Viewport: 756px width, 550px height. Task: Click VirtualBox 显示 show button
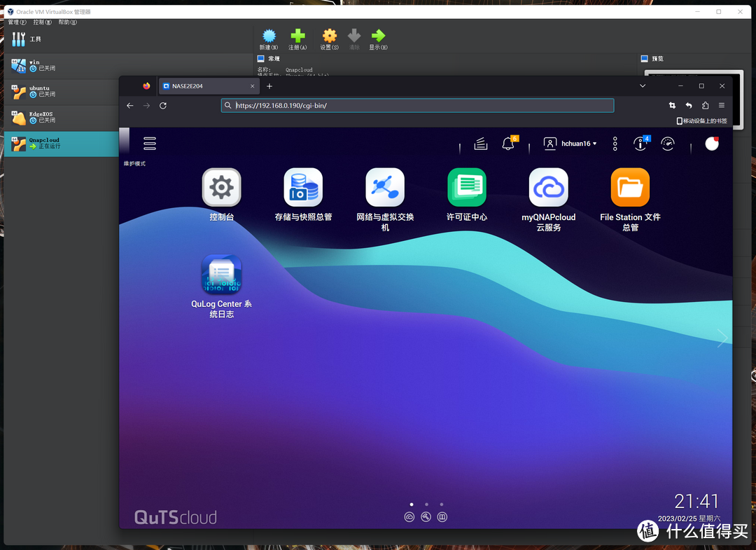click(378, 39)
